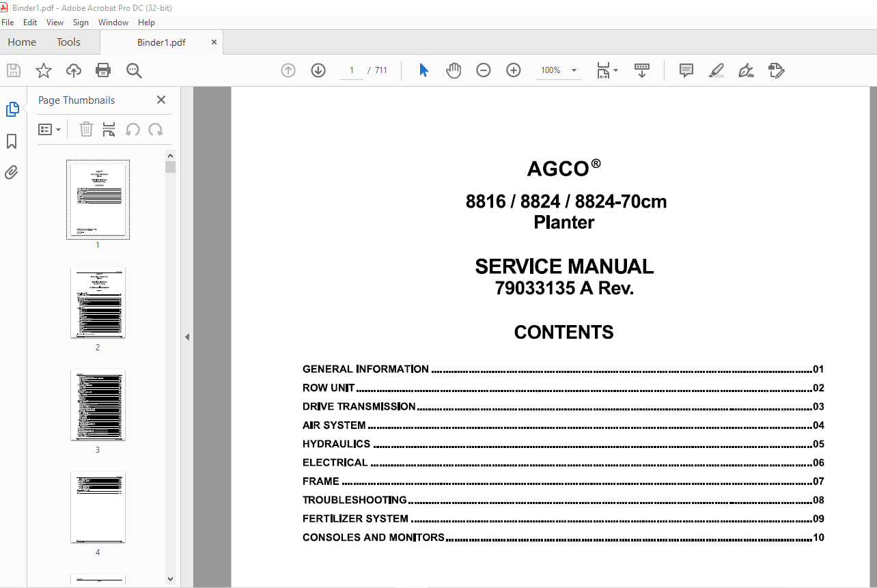Open the Sign document pen tool
This screenshot has width=877, height=588.
point(747,70)
